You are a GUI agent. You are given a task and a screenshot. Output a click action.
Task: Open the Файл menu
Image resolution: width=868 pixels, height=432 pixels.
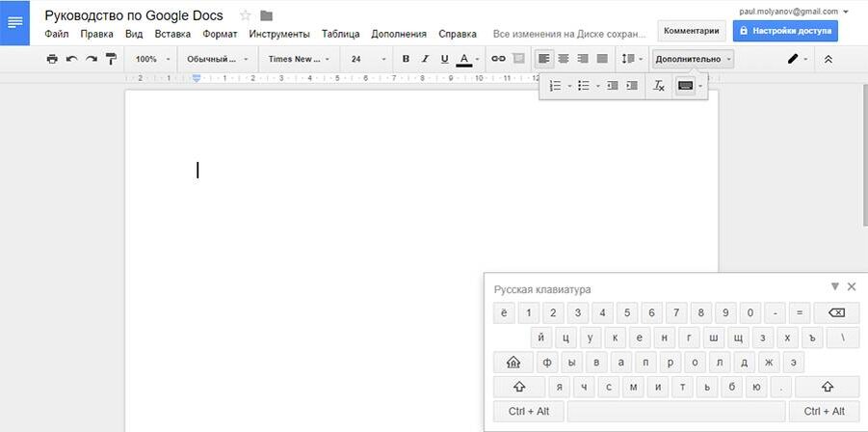click(57, 34)
